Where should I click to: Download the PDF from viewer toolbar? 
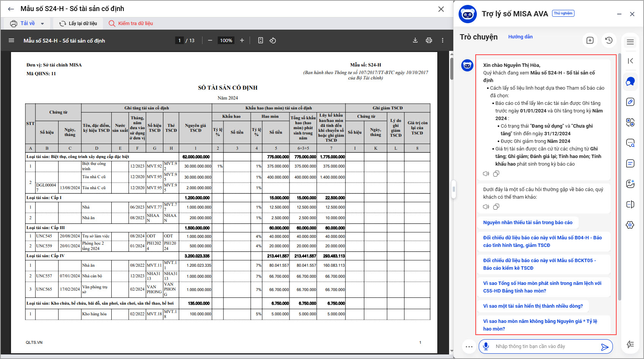tap(415, 40)
